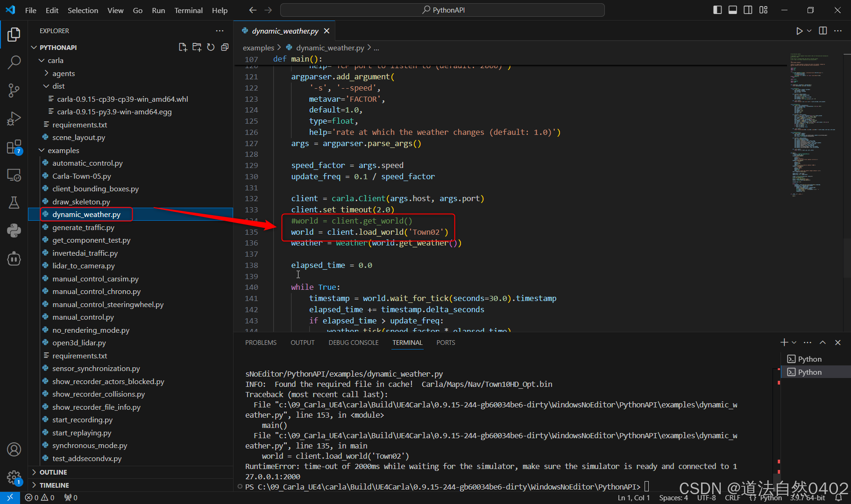
Task: Open remote window indicator in status bar
Action: click(10, 497)
